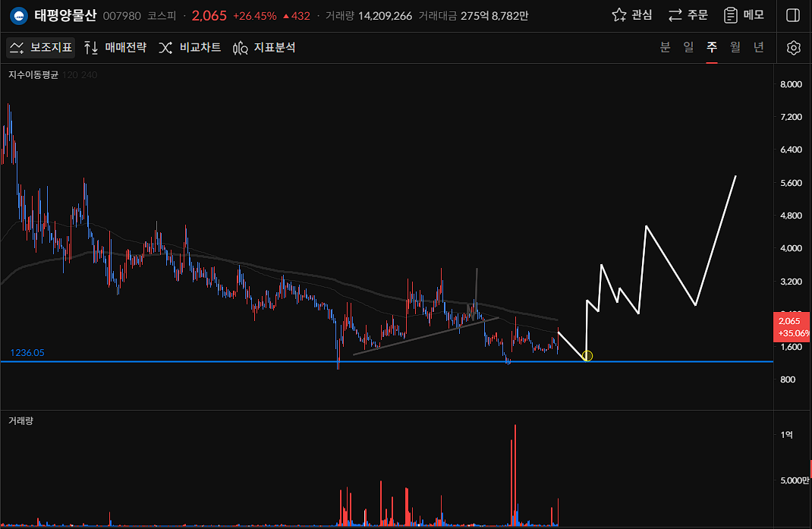This screenshot has width=812, height=529.
Task: Click the yellow circle marker on the chart
Action: click(587, 356)
